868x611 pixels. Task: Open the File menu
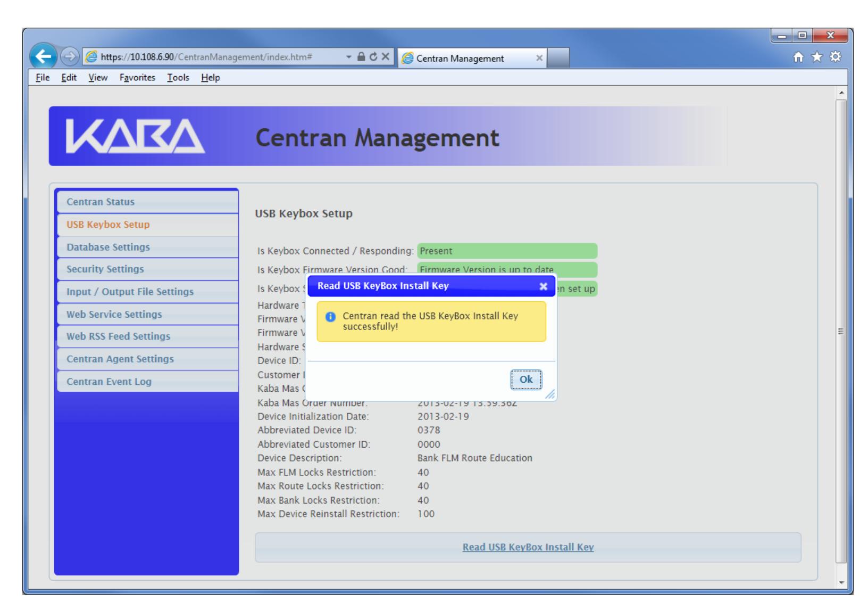click(x=42, y=78)
